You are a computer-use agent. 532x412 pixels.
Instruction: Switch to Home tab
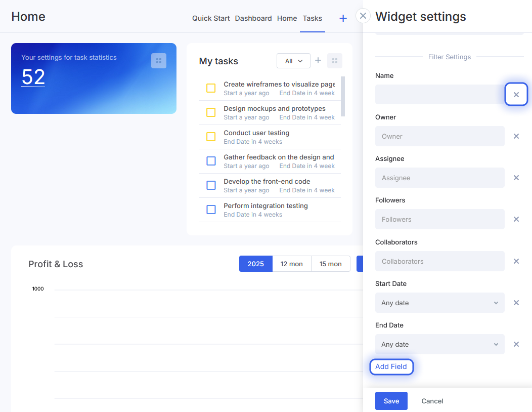tap(287, 18)
